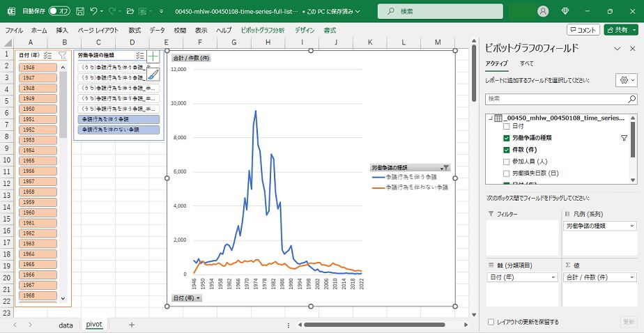The width and height of the screenshot is (644, 333).
Task: Clear filter on the 日付 (年) slicer
Action: (x=62, y=55)
